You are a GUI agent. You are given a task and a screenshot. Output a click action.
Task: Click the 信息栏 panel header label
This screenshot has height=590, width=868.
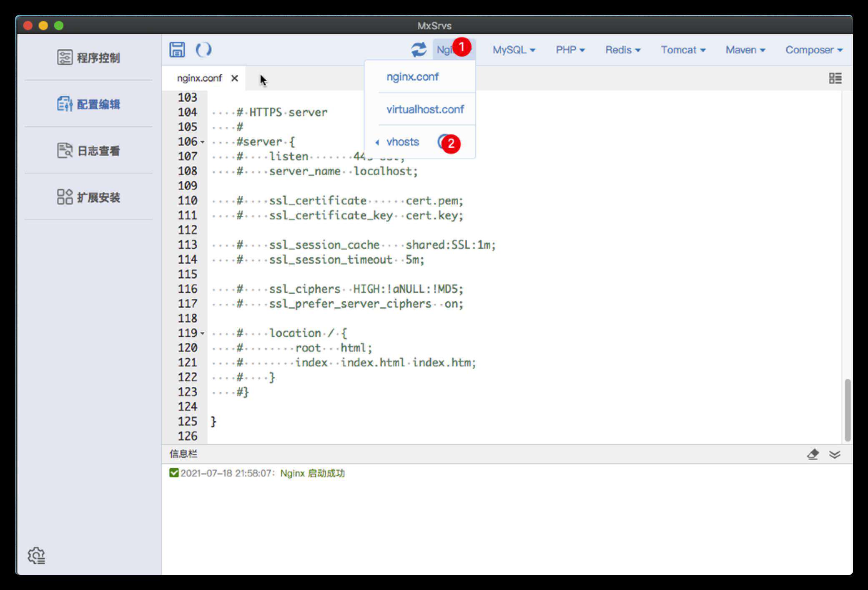(183, 454)
